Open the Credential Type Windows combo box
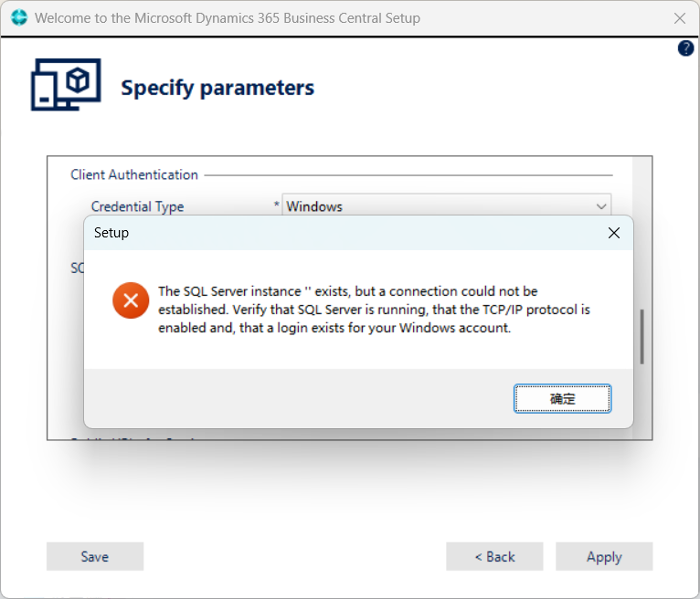The image size is (700, 599). coord(447,205)
